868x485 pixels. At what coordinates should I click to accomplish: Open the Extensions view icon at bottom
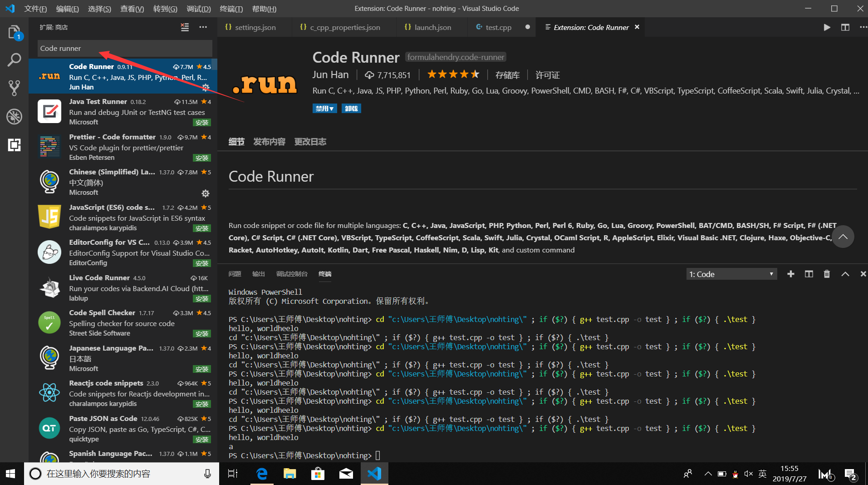point(14,145)
